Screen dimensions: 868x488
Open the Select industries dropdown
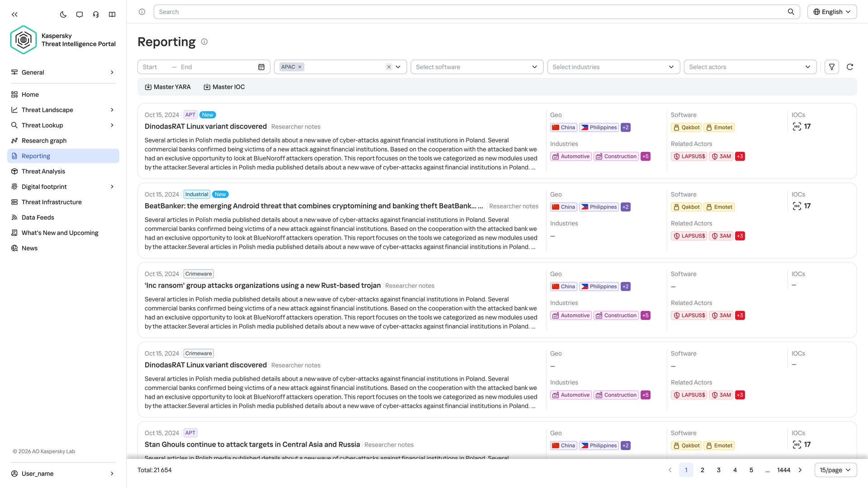tap(613, 67)
